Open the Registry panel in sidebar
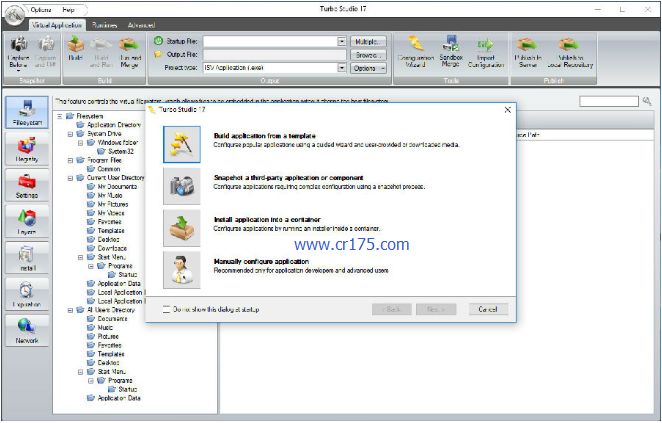 [27, 149]
